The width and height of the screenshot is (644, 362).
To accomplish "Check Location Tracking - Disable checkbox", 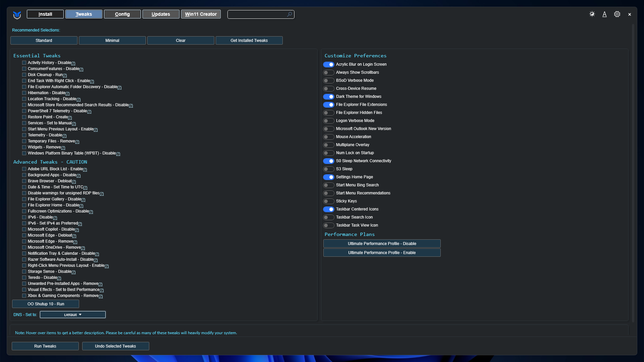I will (x=24, y=99).
